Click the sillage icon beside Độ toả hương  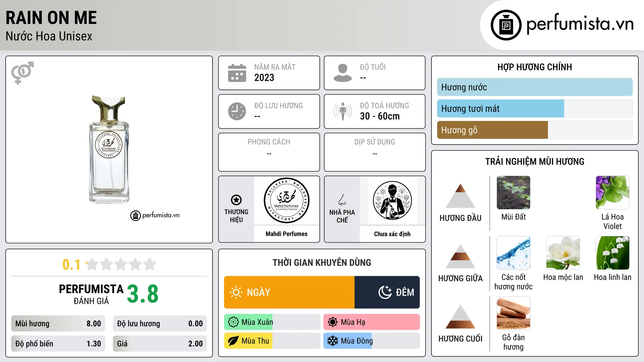343,111
